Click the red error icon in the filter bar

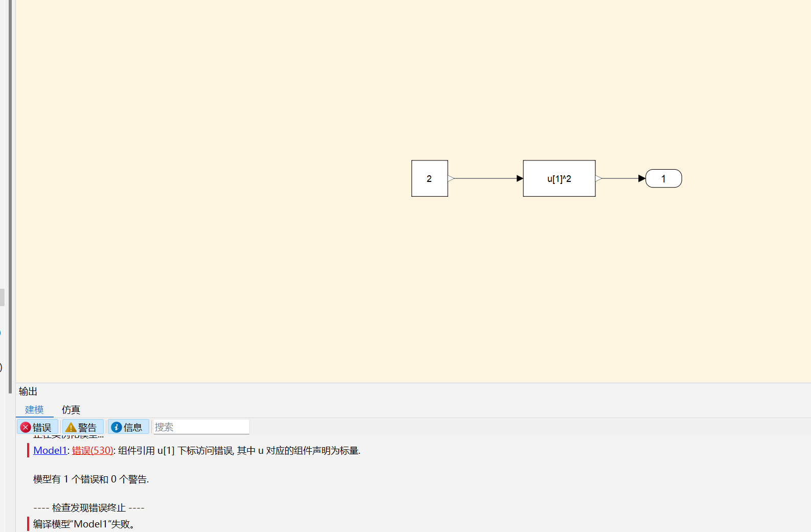point(26,427)
